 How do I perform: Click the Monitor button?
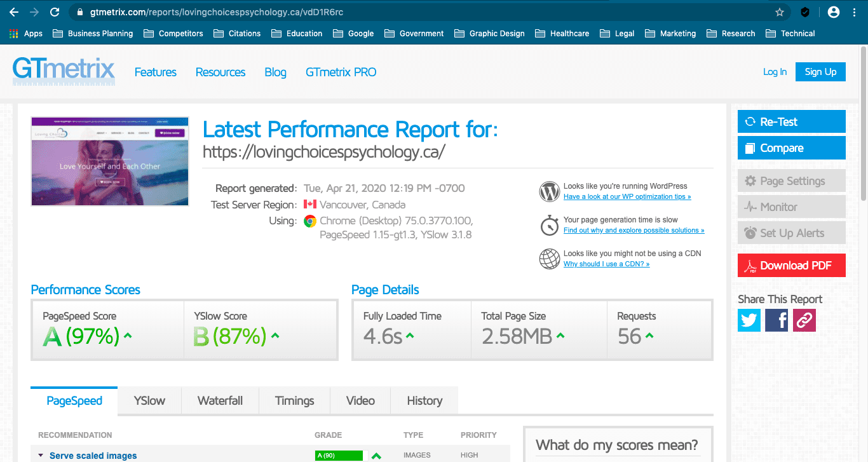(x=792, y=207)
